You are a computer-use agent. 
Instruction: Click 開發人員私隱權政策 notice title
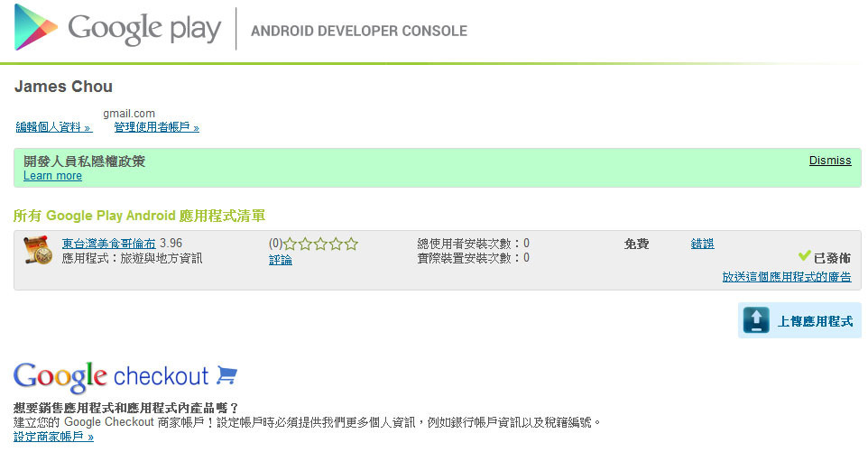click(84, 161)
